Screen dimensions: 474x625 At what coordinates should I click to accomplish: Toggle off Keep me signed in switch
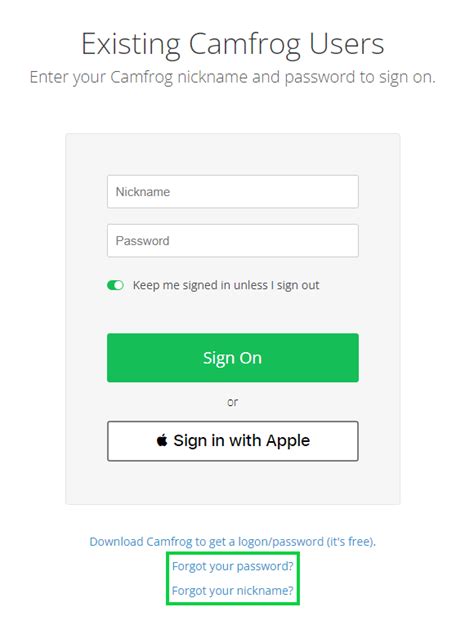coord(115,285)
